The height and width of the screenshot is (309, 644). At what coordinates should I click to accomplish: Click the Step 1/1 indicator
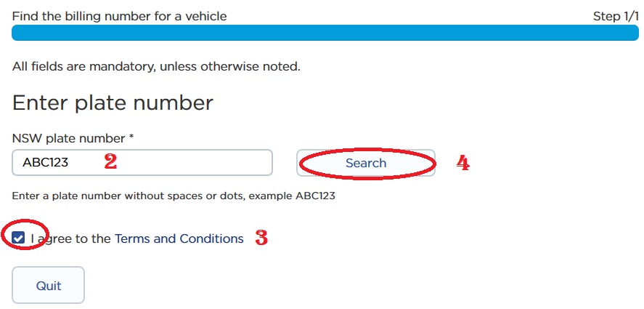coord(615,16)
